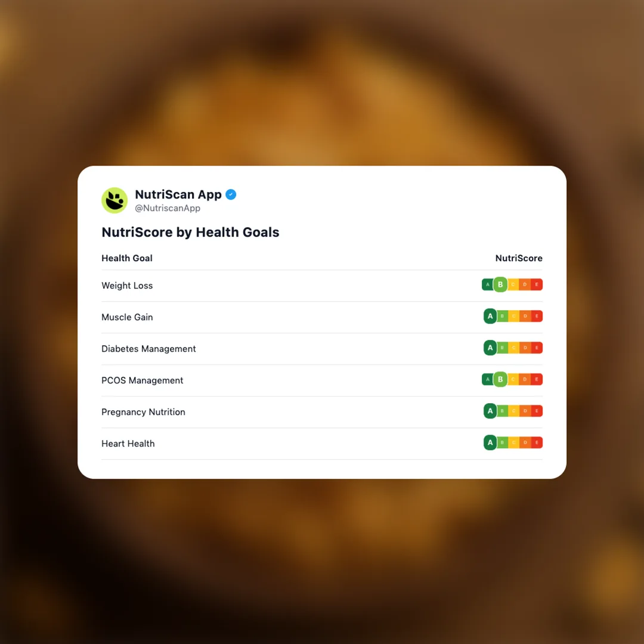Select the A badge on Heart Health row

[490, 442]
